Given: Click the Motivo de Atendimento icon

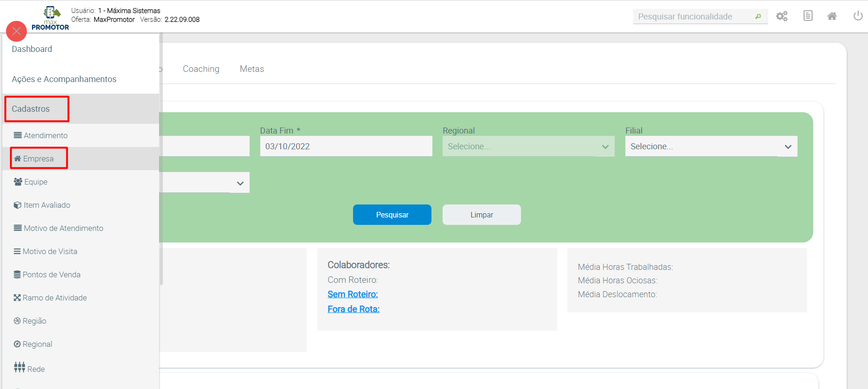Looking at the screenshot, I should [18, 228].
